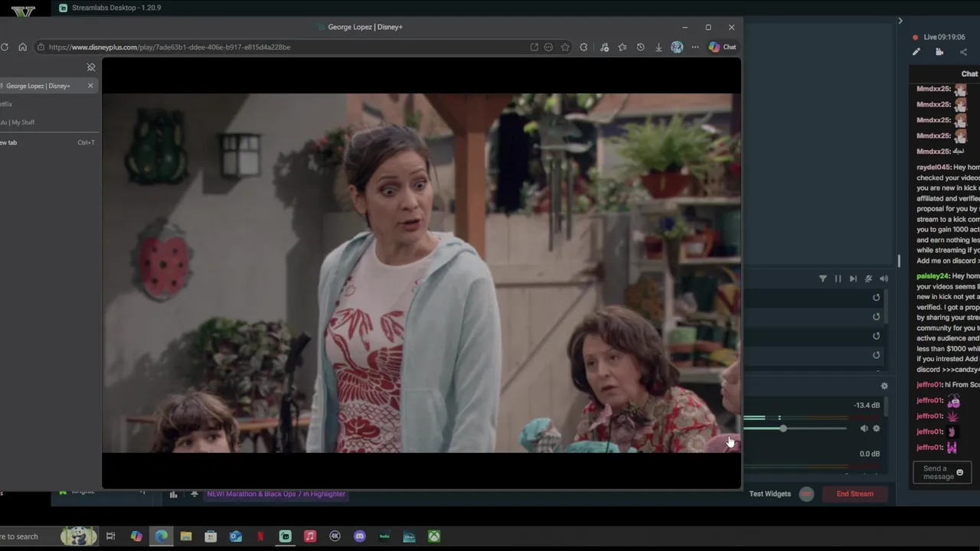Skip to the next event alert
This screenshot has height=551, width=980.
pos(853,279)
